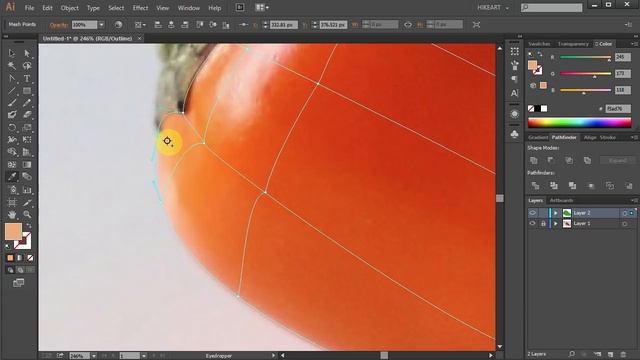This screenshot has width=640, height=360.
Task: Select the Hand tool
Action: [x=12, y=214]
